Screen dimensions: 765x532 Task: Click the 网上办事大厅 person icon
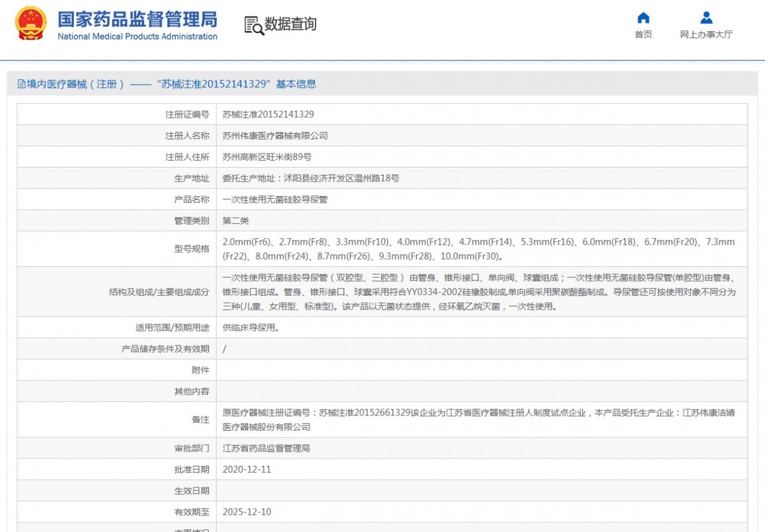[x=706, y=18]
